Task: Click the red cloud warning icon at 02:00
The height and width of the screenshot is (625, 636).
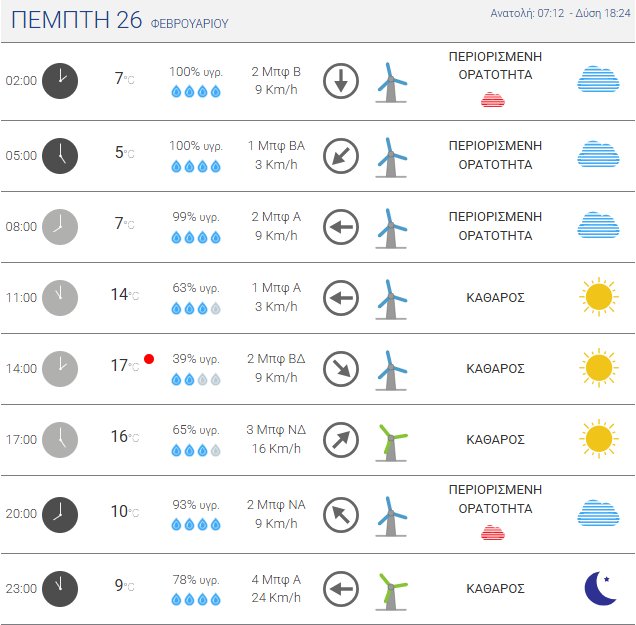Action: coord(493,99)
